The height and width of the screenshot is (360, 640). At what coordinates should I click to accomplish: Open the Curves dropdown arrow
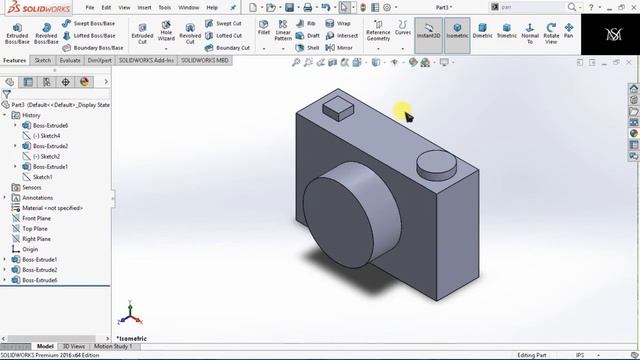coord(402,49)
